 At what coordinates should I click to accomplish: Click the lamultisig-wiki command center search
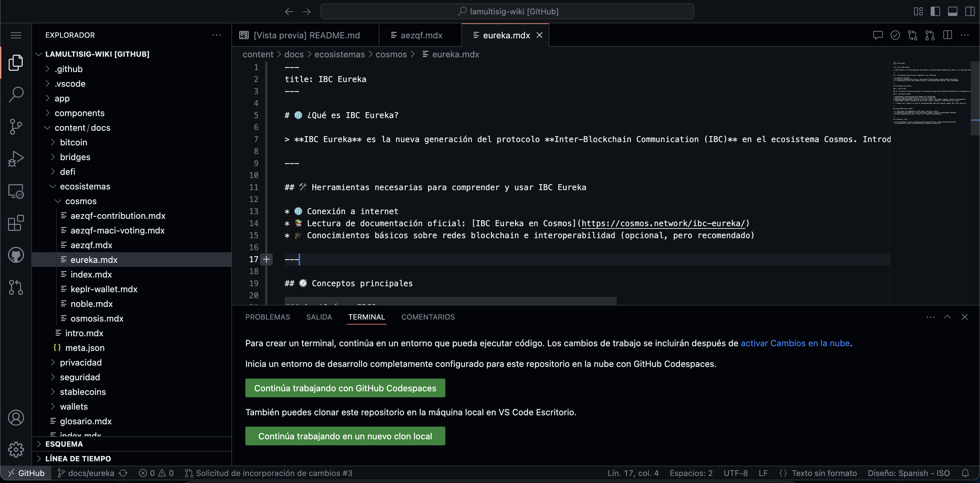[507, 11]
